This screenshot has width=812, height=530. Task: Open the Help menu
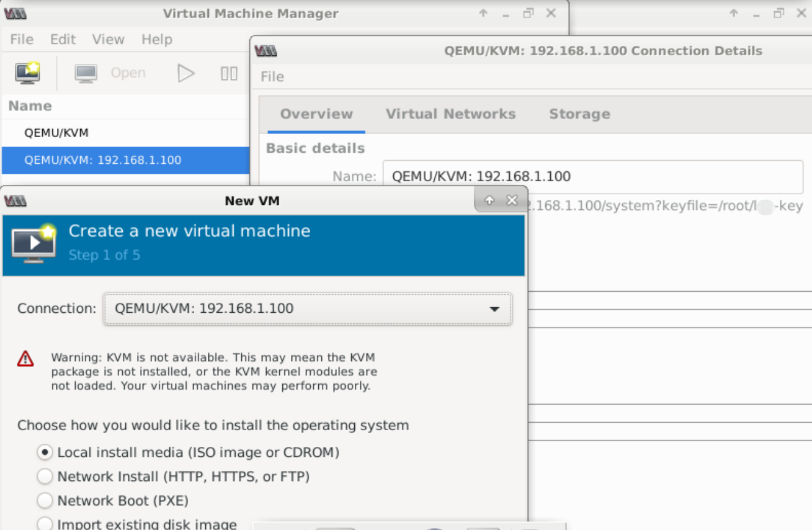click(156, 39)
